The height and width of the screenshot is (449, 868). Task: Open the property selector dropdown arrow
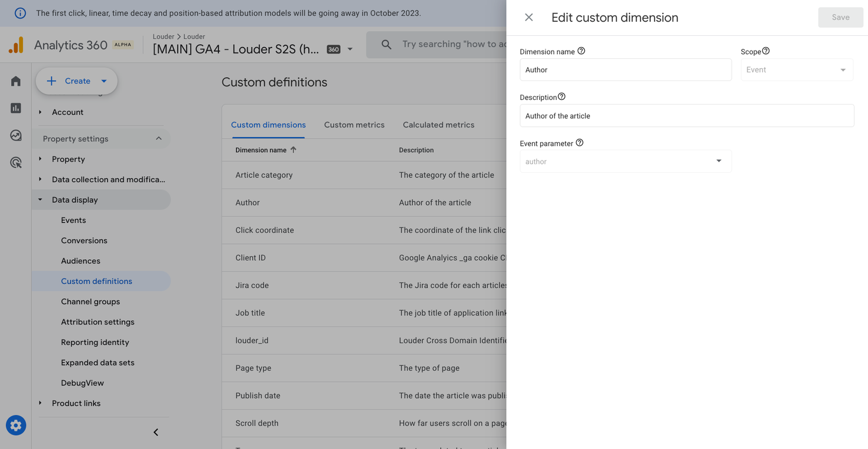(x=350, y=49)
